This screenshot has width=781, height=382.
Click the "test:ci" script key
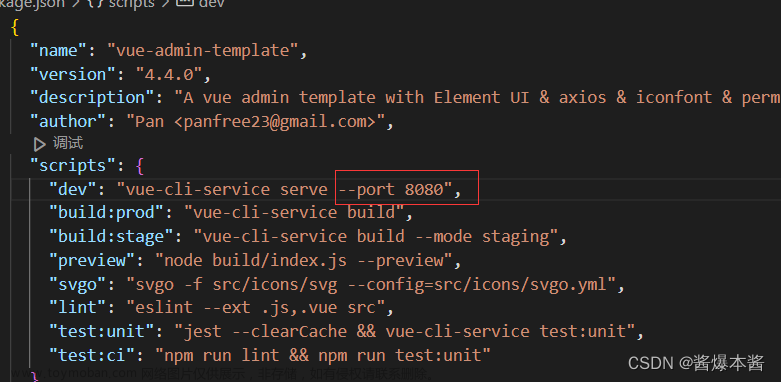[93, 355]
